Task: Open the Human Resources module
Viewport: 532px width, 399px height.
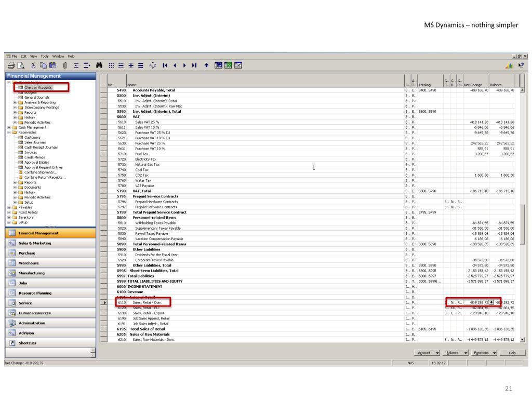Action: click(x=50, y=313)
